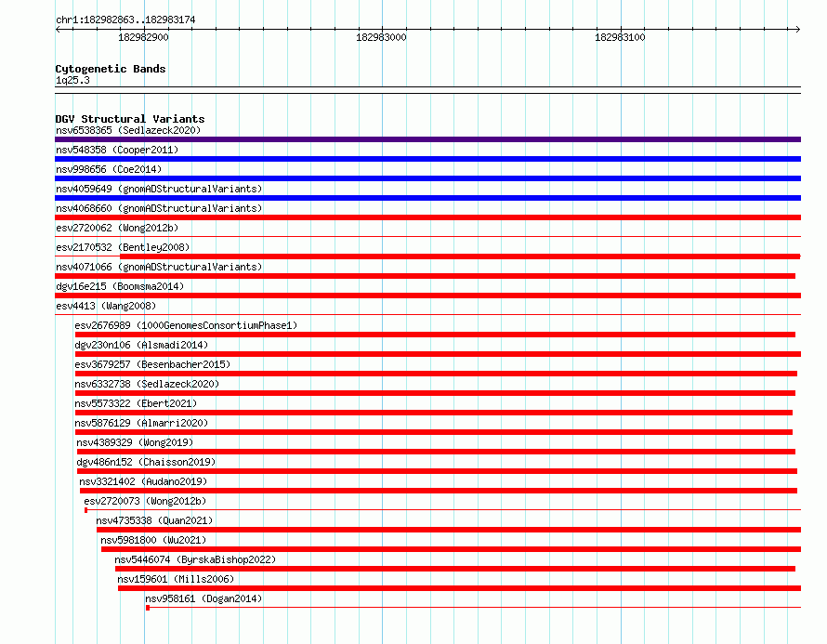Open dgv230n106 (Alsmadi2014) variant label
Screen dimensions: 827x644
(141, 345)
